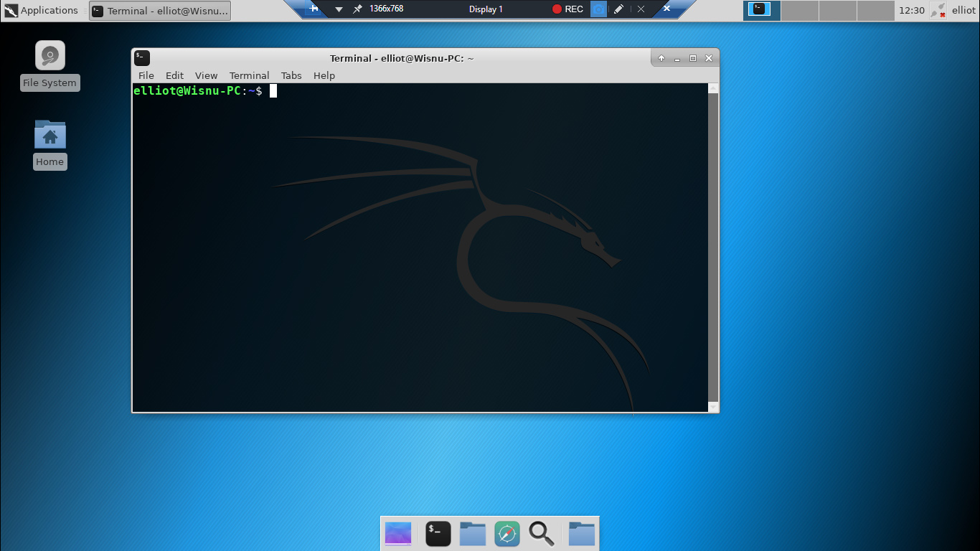980x551 pixels.
Task: Click the terminal vertical scrollbar track
Action: tap(713, 248)
